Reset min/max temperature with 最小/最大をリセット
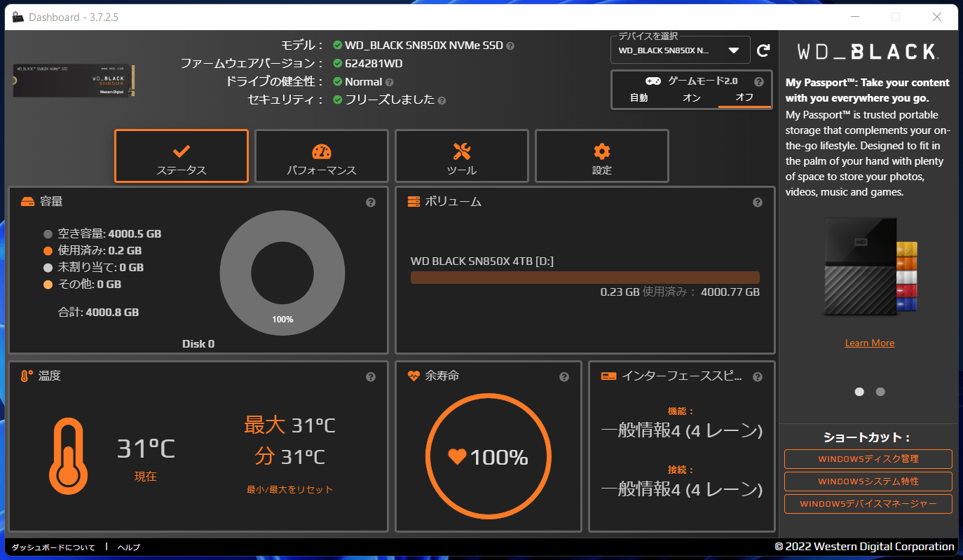The image size is (963, 560). pyautogui.click(x=290, y=489)
